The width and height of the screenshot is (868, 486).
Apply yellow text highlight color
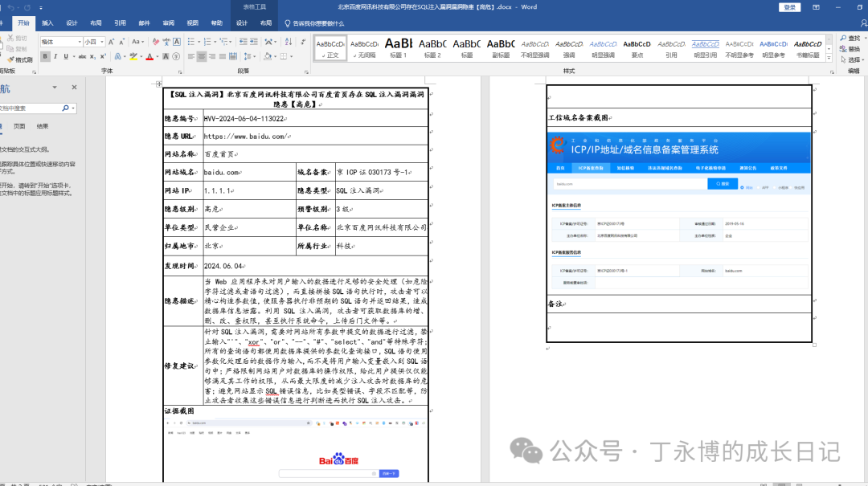(133, 56)
